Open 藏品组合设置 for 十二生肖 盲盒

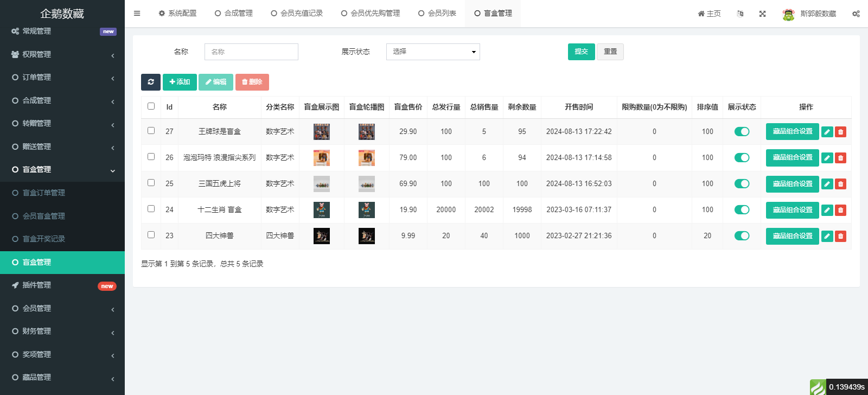coord(793,209)
